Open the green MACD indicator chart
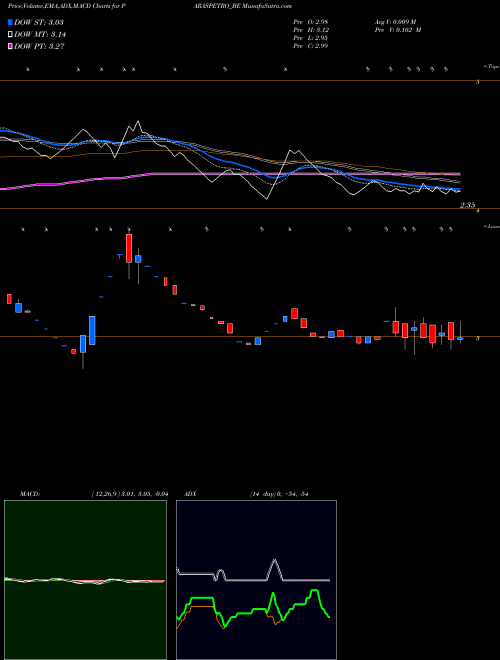 [x=85, y=580]
